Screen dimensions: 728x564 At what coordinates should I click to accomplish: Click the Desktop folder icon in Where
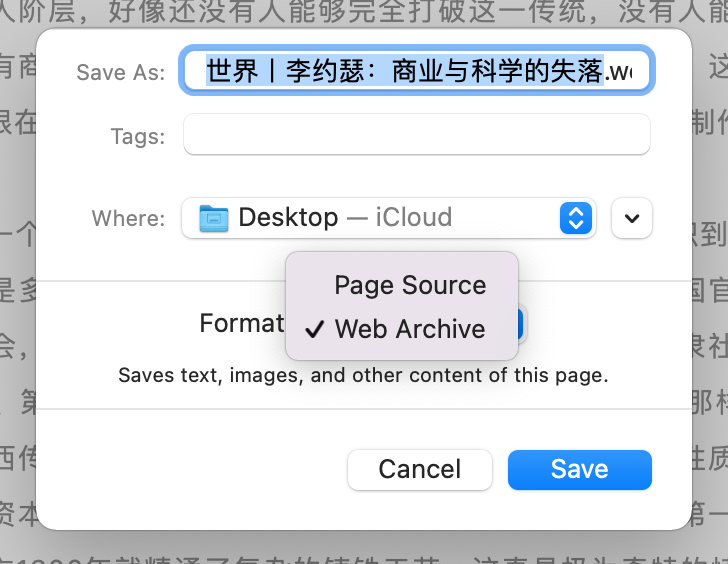214,218
